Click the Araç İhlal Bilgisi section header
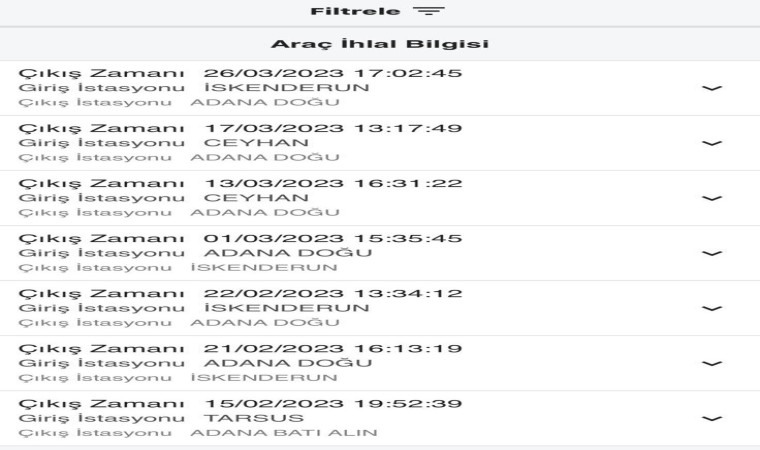This screenshot has width=760, height=450. pyautogui.click(x=379, y=44)
